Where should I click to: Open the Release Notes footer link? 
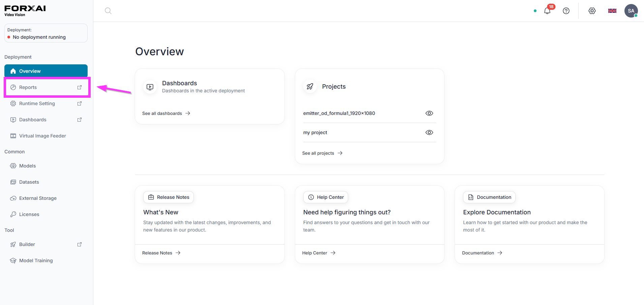(161, 253)
